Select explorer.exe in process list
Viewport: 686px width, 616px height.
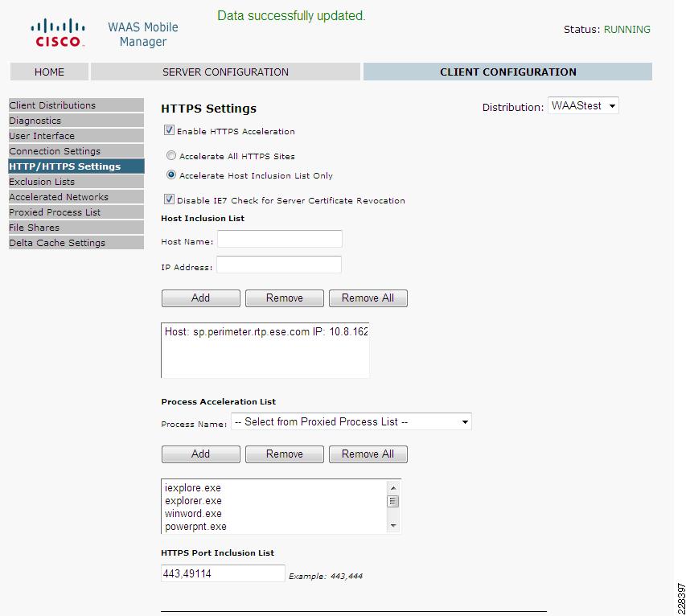[193, 500]
